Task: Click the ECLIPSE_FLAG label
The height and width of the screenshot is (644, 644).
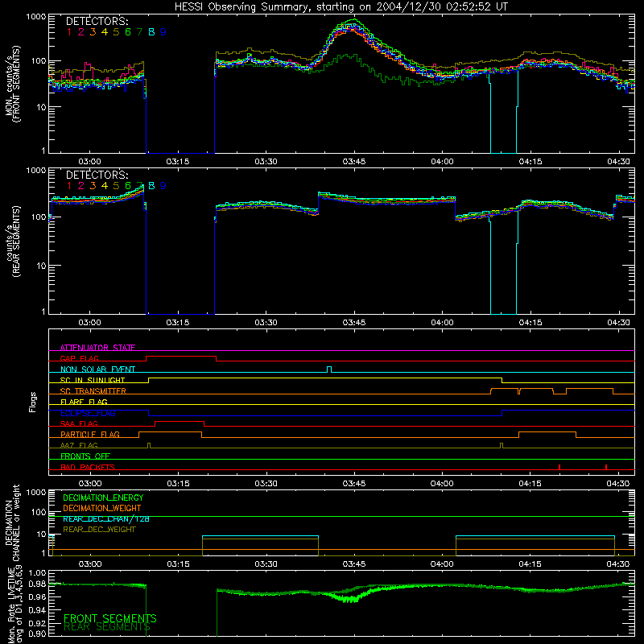Action: tap(88, 413)
